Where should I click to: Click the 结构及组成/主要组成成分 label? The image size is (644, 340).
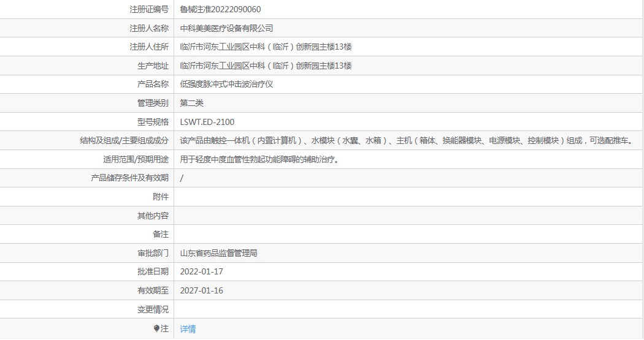coord(124,141)
